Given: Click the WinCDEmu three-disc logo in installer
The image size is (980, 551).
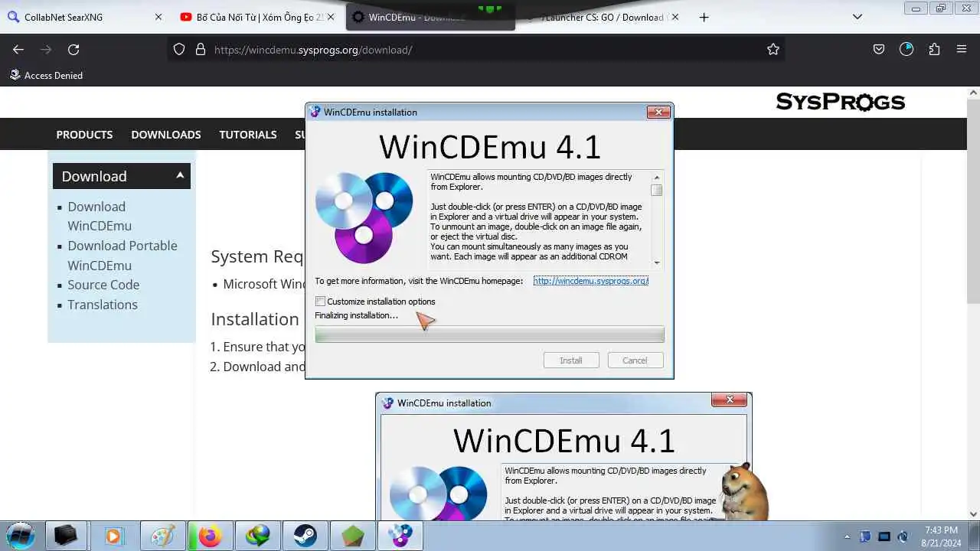Looking at the screenshot, I should pos(364,217).
